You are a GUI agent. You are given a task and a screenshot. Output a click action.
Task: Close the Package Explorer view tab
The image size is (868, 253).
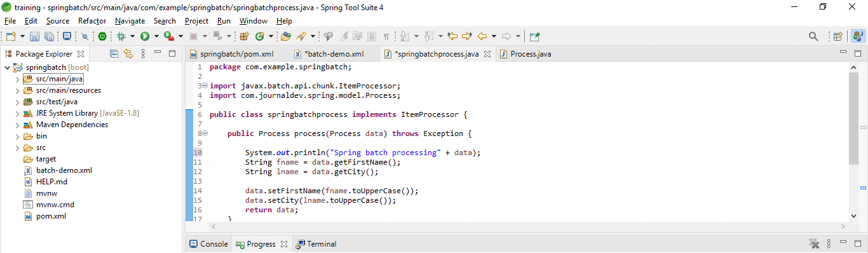(81, 54)
